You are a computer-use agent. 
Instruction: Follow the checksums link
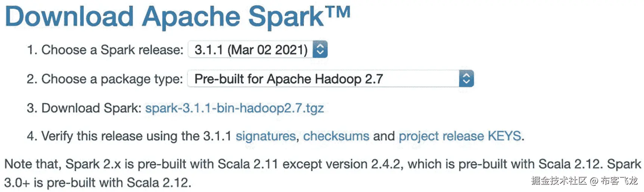[336, 136]
